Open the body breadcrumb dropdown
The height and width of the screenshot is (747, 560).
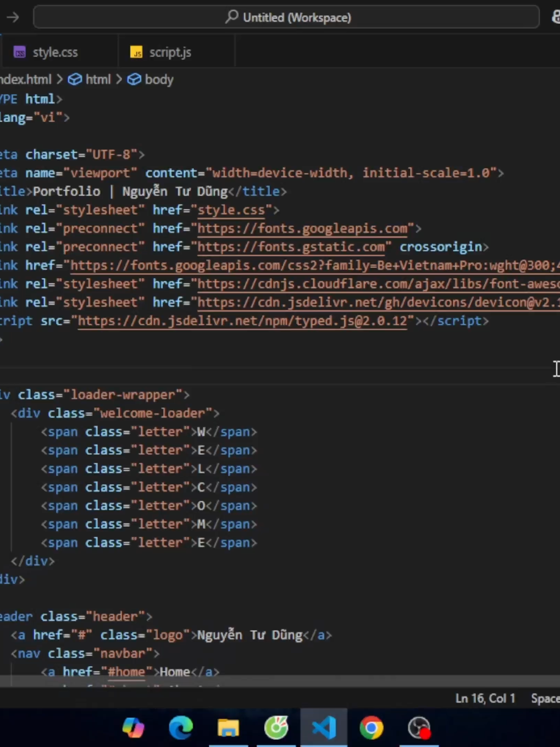(159, 79)
